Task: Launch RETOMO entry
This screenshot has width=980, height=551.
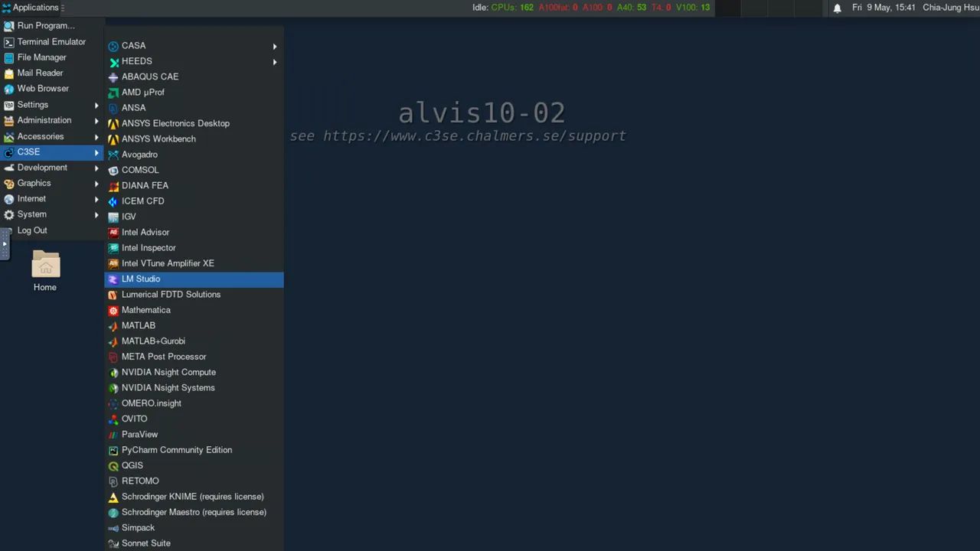Action: click(x=194, y=481)
